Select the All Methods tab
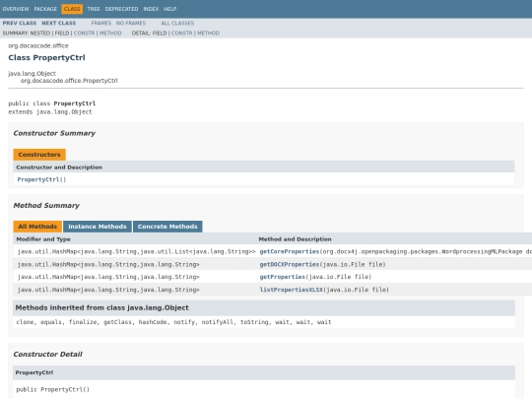 point(37,227)
